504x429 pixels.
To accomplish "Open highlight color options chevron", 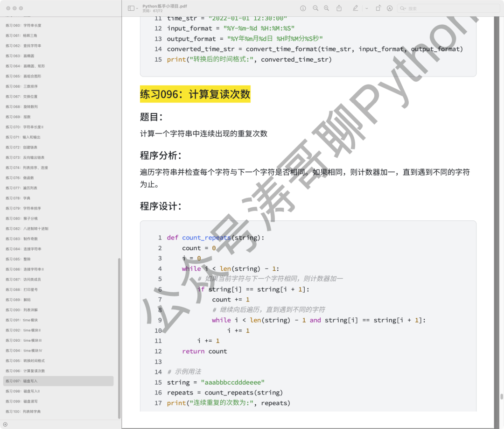I will pos(367,8).
